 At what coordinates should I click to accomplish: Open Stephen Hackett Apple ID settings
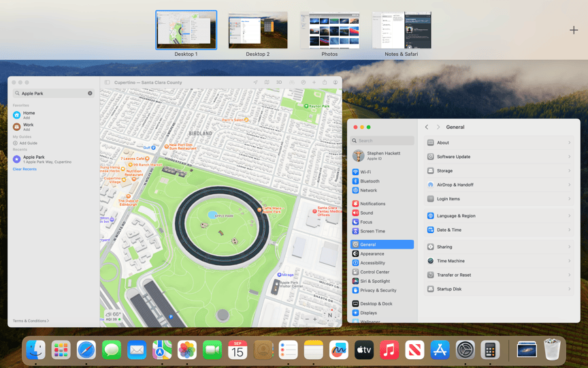click(382, 155)
